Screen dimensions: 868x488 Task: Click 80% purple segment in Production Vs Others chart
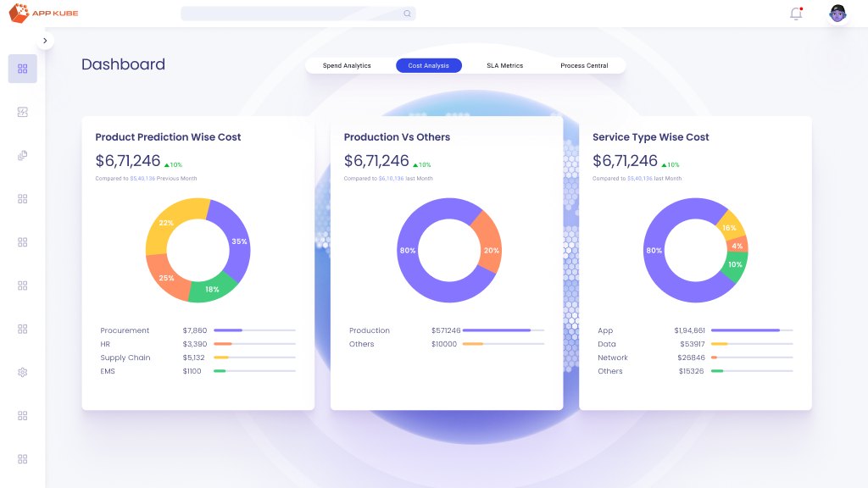[x=409, y=250]
